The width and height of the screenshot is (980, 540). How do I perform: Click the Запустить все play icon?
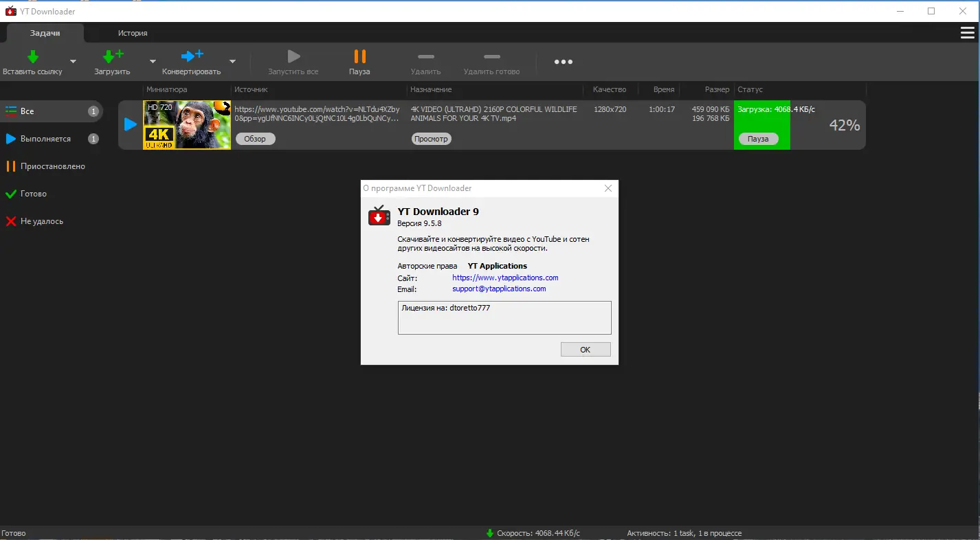(293, 56)
